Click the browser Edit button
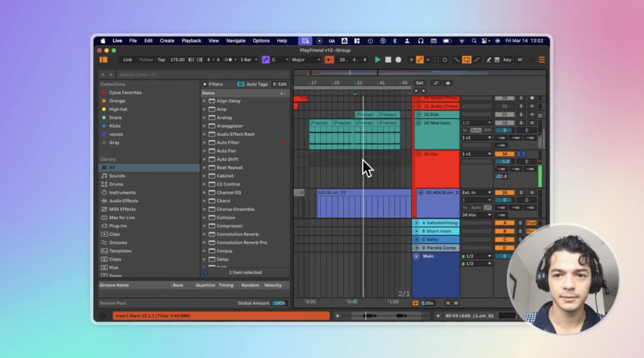644x358 pixels. (x=280, y=84)
